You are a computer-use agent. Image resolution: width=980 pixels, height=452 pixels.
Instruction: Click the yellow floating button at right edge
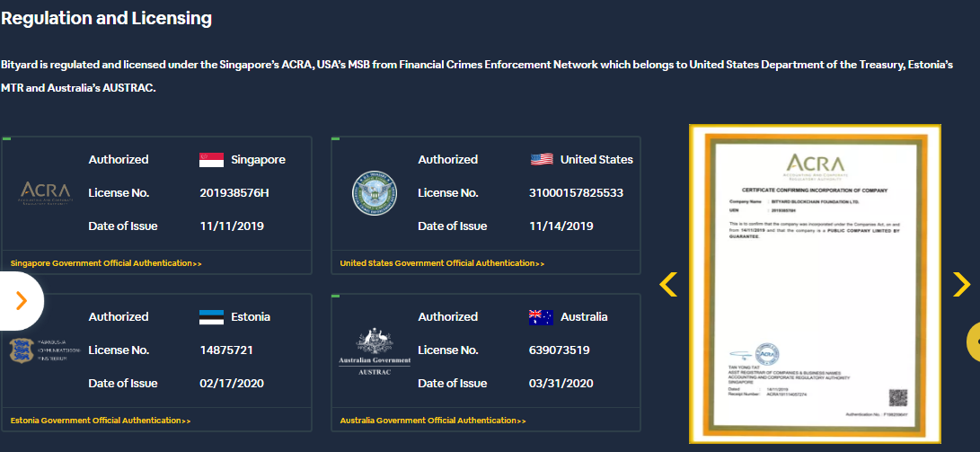[973, 341]
